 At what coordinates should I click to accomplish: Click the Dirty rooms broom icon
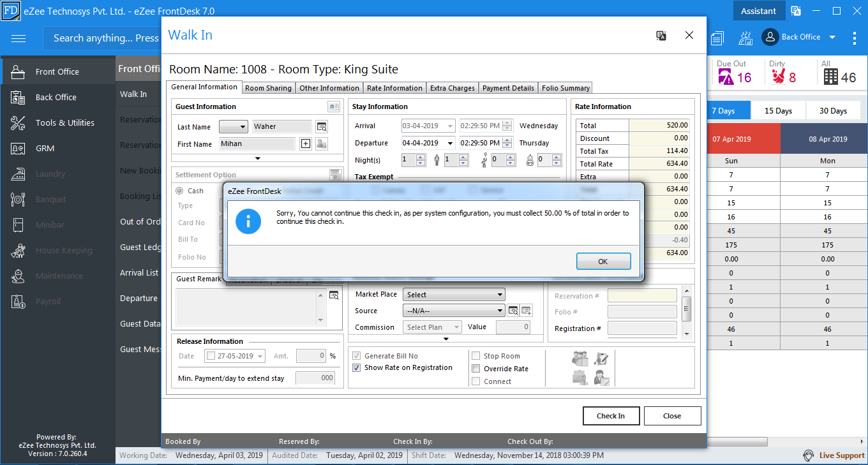(x=777, y=77)
